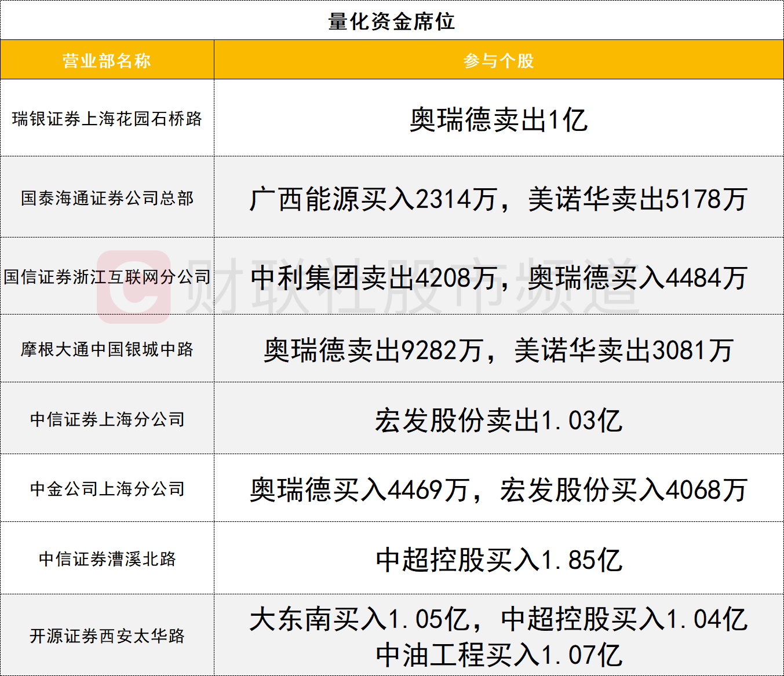Click the 量化资金席位 table title
The height and width of the screenshot is (676, 784).
tap(392, 21)
